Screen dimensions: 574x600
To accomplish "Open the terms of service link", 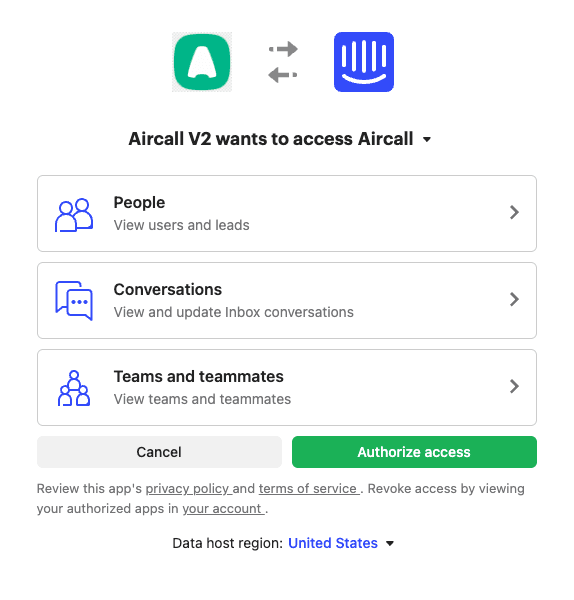I will (x=308, y=489).
